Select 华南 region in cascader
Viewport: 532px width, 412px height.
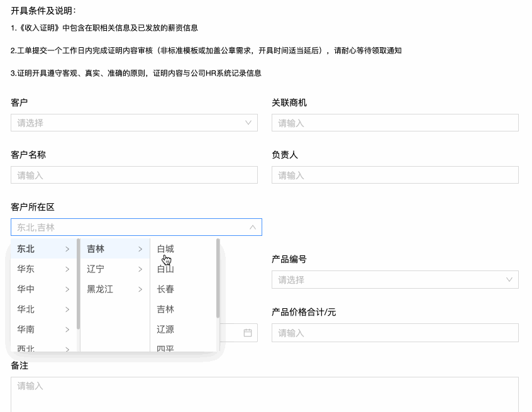pyautogui.click(x=44, y=329)
